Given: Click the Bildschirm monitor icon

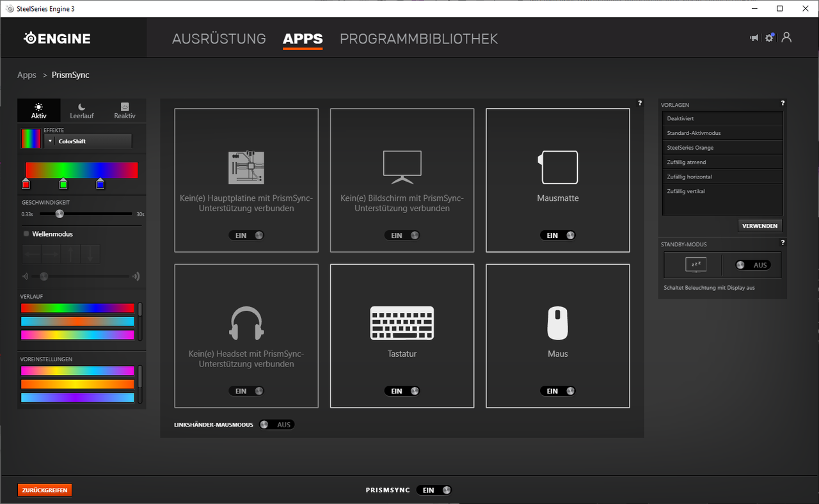Looking at the screenshot, I should click(x=402, y=168).
